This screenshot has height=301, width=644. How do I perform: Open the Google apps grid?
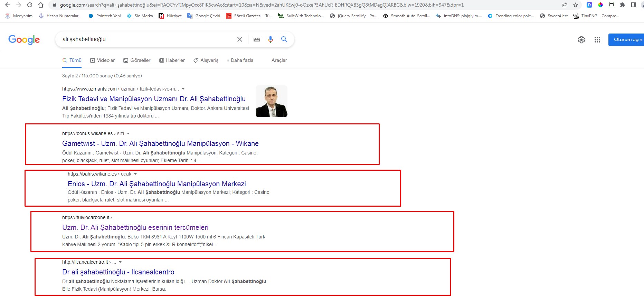pos(597,40)
